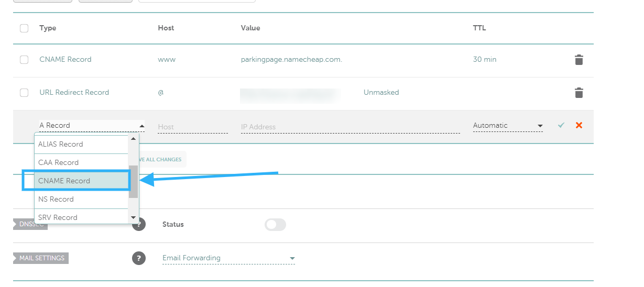Open the Automatic TTL dropdown
The width and height of the screenshot is (644, 287).
[507, 126]
